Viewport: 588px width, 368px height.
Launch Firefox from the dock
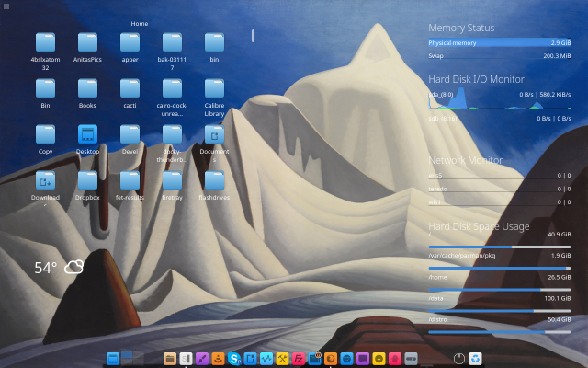click(x=331, y=359)
